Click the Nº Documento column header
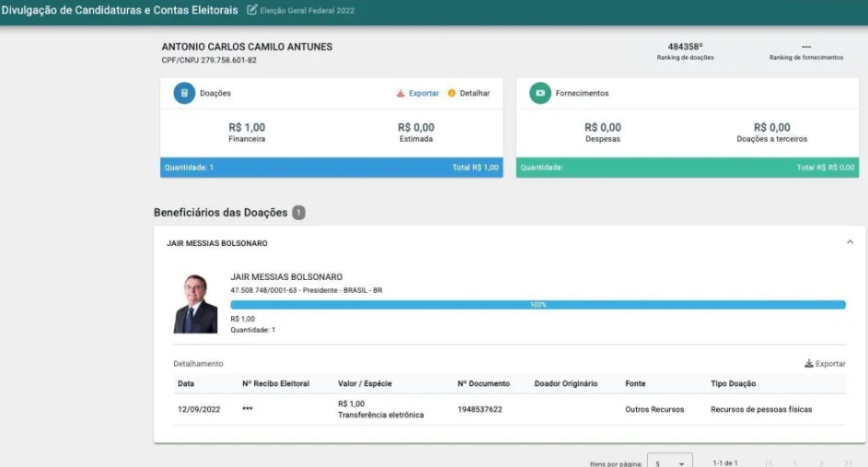The height and width of the screenshot is (467, 868). 484,383
